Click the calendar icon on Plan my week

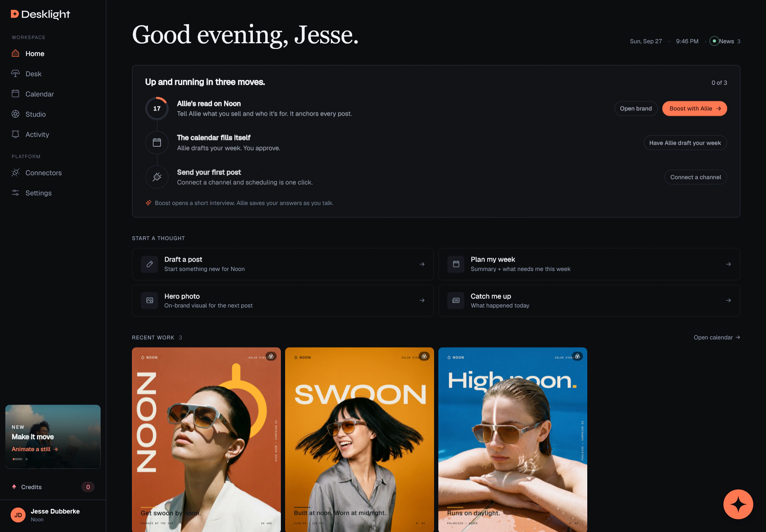(x=456, y=264)
